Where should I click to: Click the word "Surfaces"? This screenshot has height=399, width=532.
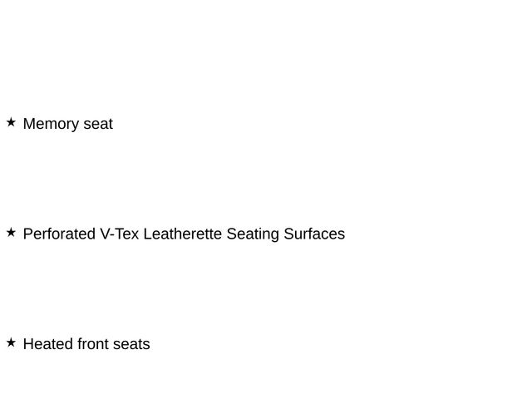click(314, 234)
